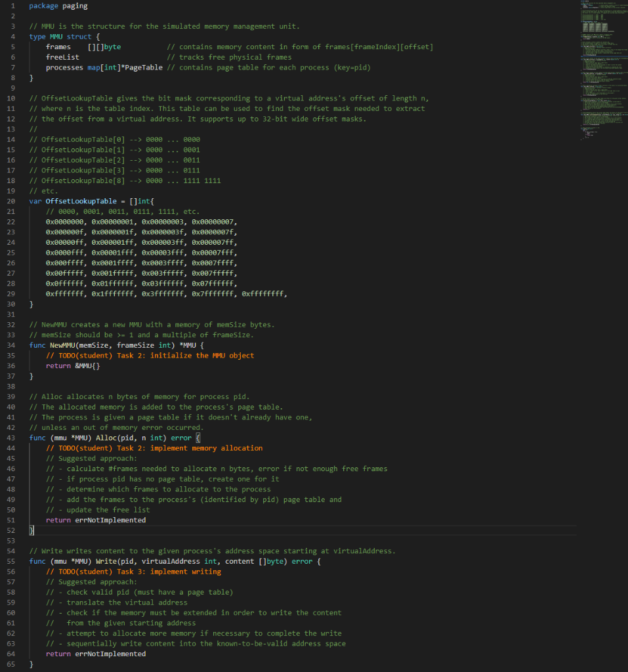628x672 pixels.
Task: Click line number 55 in the gutter
Action: click(10, 561)
